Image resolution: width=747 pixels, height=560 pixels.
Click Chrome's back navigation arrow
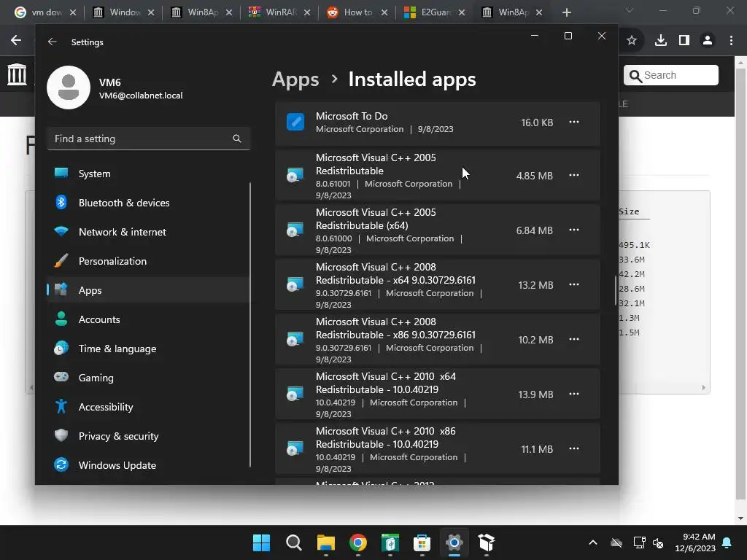pyautogui.click(x=16, y=41)
